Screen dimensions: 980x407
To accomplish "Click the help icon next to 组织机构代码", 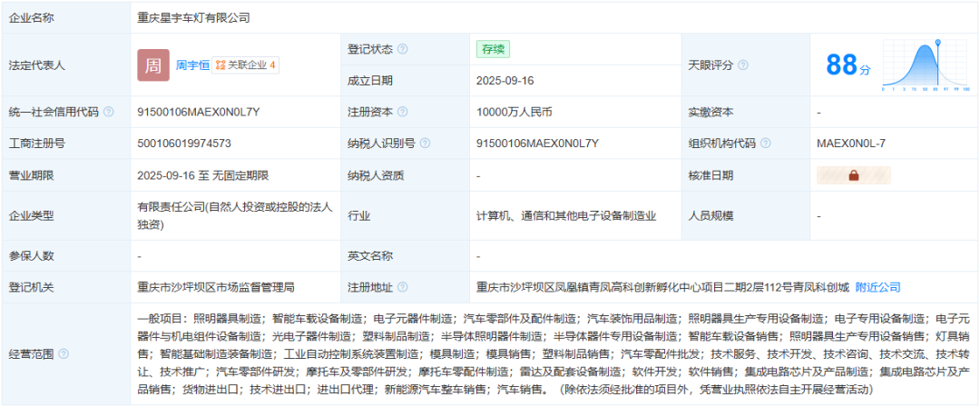I will pos(765,144).
